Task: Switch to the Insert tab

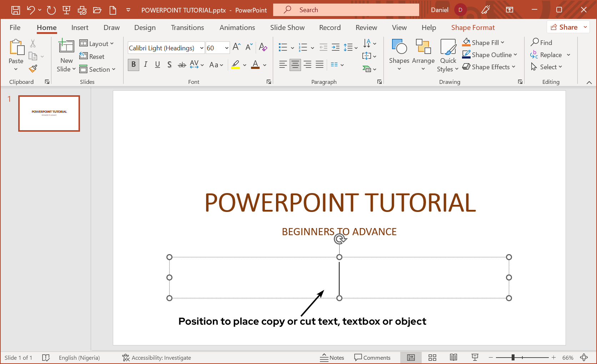Action: point(80,27)
